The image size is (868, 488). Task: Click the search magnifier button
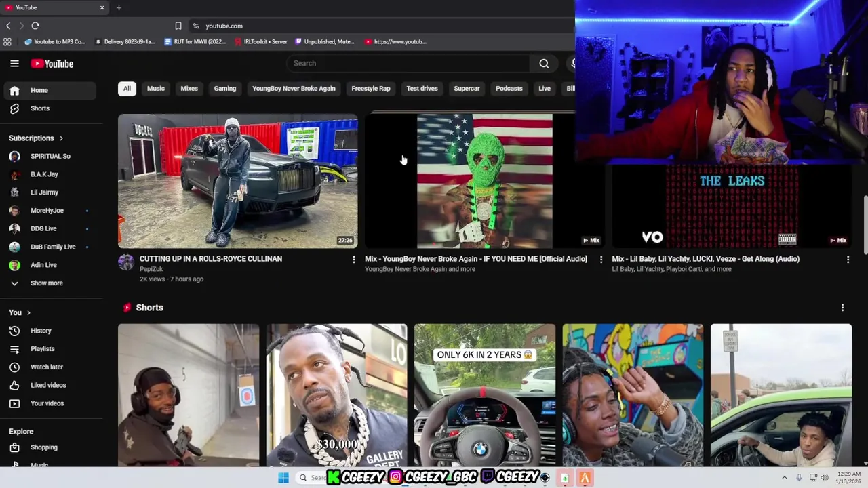(x=544, y=64)
